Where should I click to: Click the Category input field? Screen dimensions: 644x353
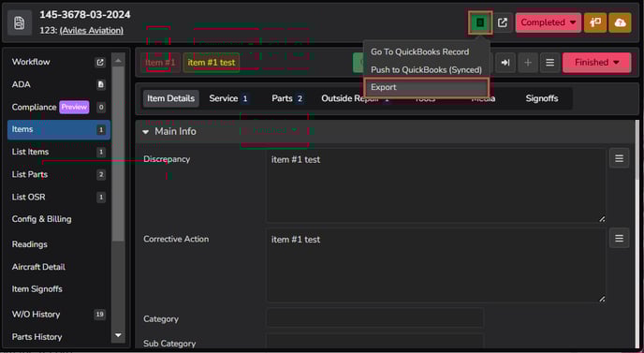(x=375, y=318)
